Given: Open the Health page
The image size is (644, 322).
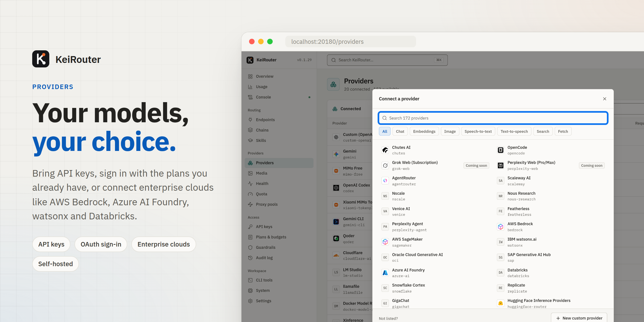Looking at the screenshot, I should [279, 184].
